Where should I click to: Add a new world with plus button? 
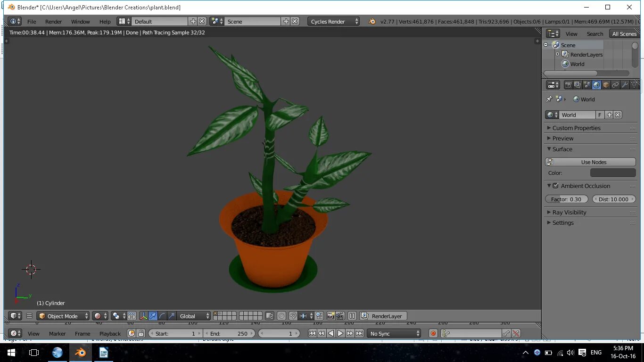coord(609,115)
